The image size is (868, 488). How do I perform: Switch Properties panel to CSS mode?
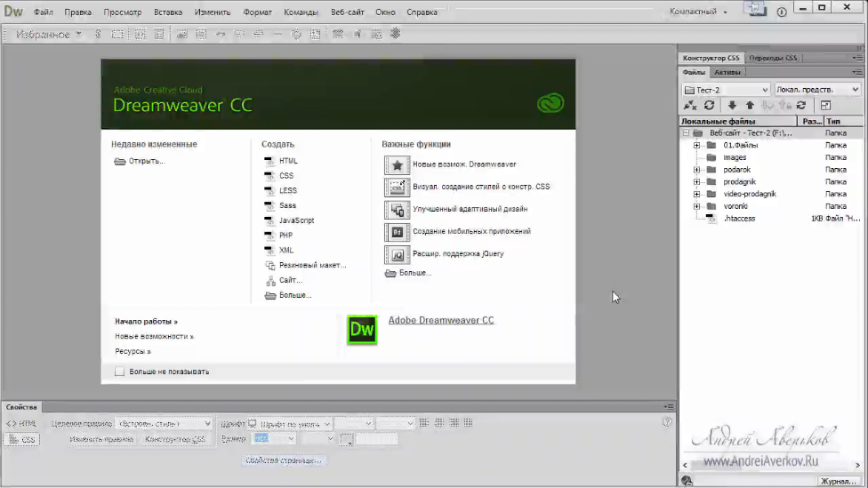[21, 440]
